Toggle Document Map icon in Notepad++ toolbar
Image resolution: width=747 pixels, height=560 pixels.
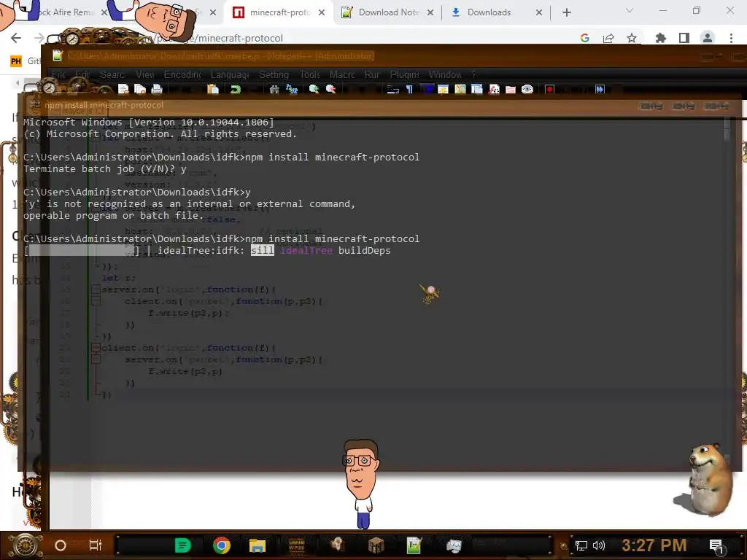click(x=460, y=89)
